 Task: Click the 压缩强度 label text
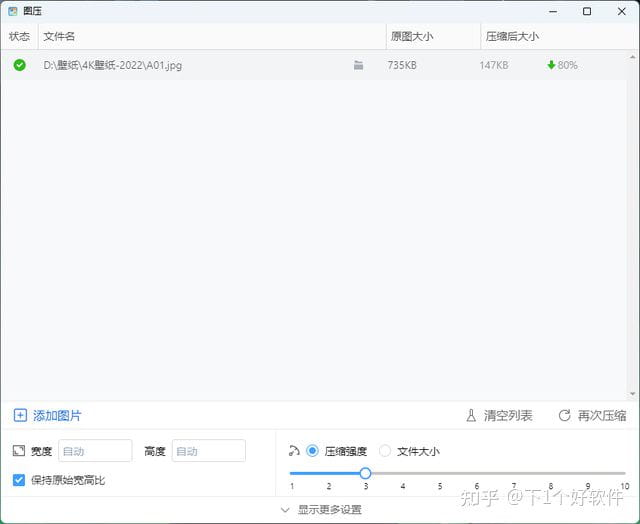[346, 451]
